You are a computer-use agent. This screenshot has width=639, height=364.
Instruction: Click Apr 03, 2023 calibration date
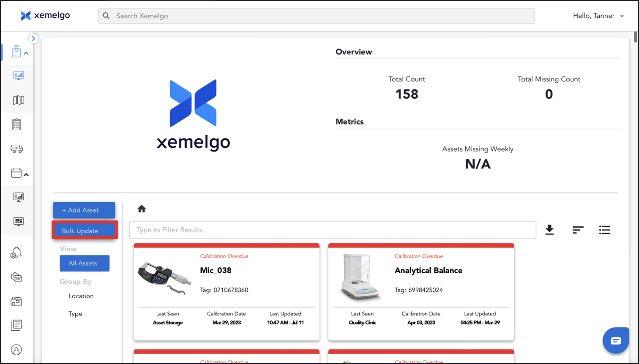[x=421, y=323]
